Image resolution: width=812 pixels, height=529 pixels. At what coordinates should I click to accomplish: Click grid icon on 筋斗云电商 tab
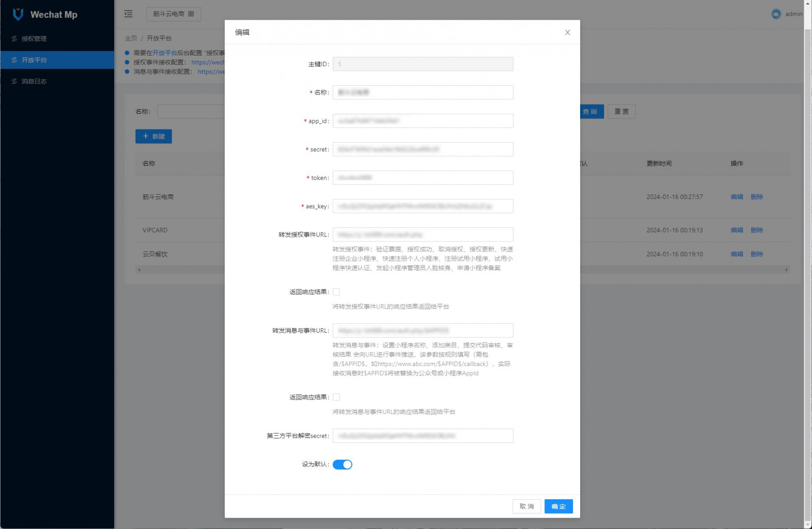pyautogui.click(x=191, y=14)
